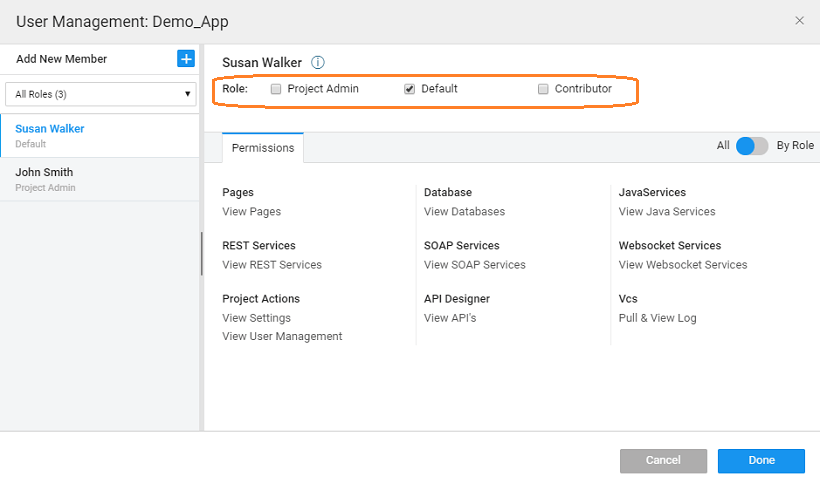
Task: Enable the Contributor role checkbox
Action: (x=543, y=89)
